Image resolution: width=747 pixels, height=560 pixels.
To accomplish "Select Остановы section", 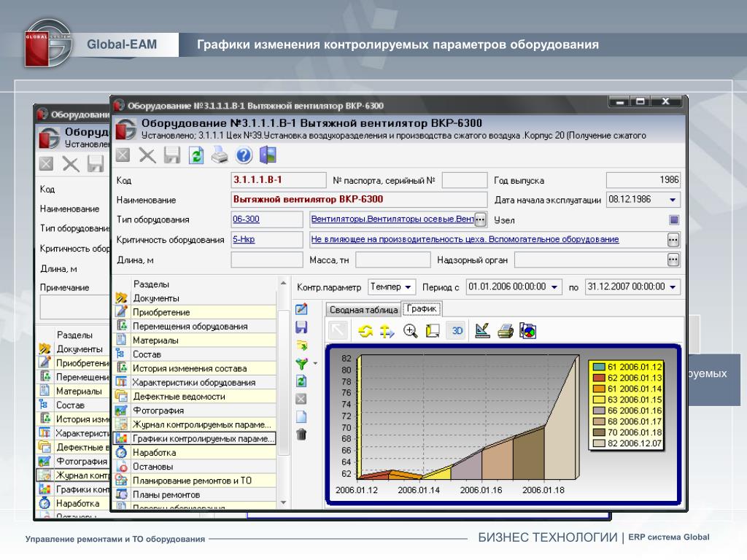I will tap(196, 467).
